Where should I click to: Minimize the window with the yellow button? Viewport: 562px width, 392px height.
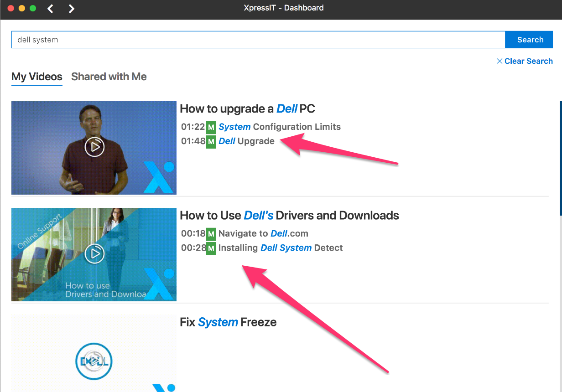[22, 8]
